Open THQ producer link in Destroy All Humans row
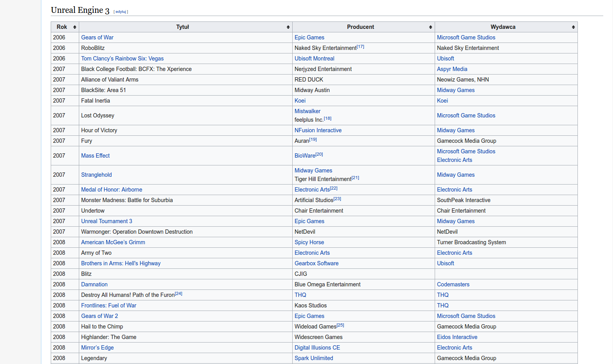The width and height of the screenshot is (613, 364). [300, 295]
